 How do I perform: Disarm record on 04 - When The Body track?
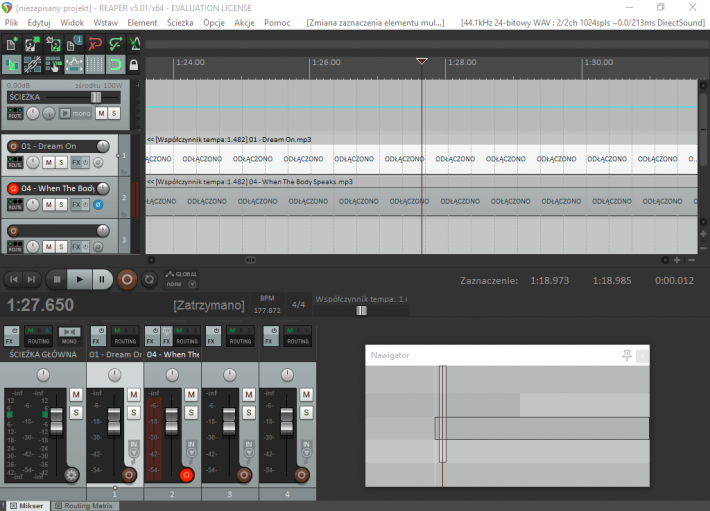point(14,188)
